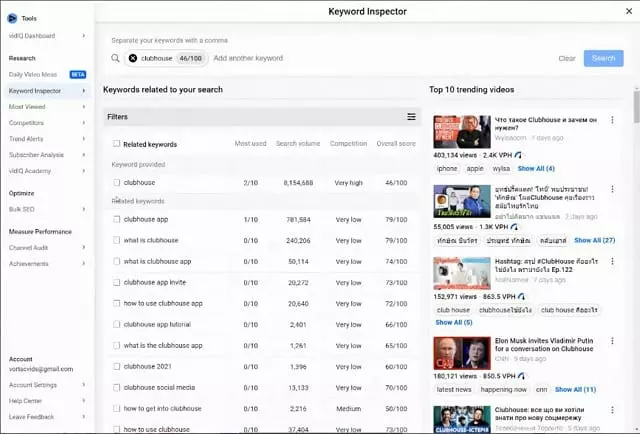Click Show All (4) tags link
Image resolution: width=640 pixels, height=434 pixels.
point(536,169)
